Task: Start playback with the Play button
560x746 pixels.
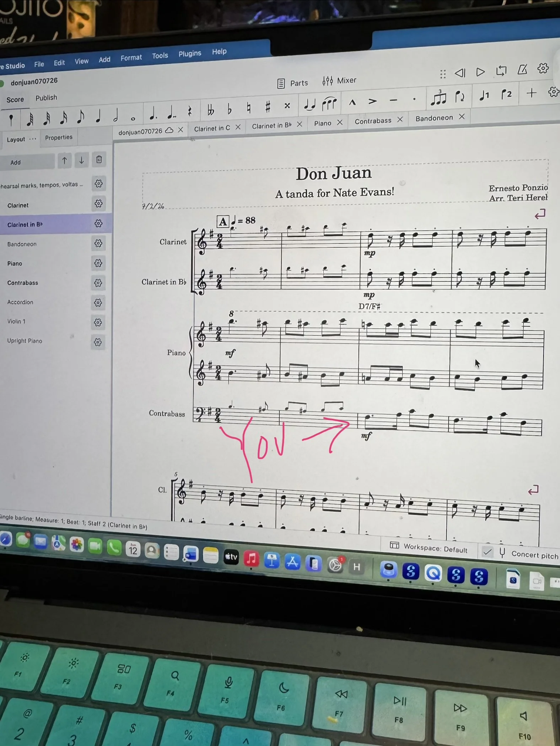Action: tap(480, 72)
